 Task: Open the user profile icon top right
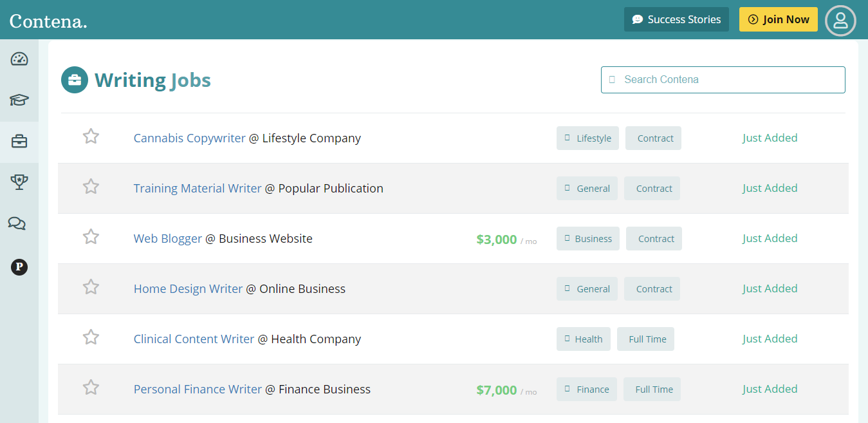(840, 20)
